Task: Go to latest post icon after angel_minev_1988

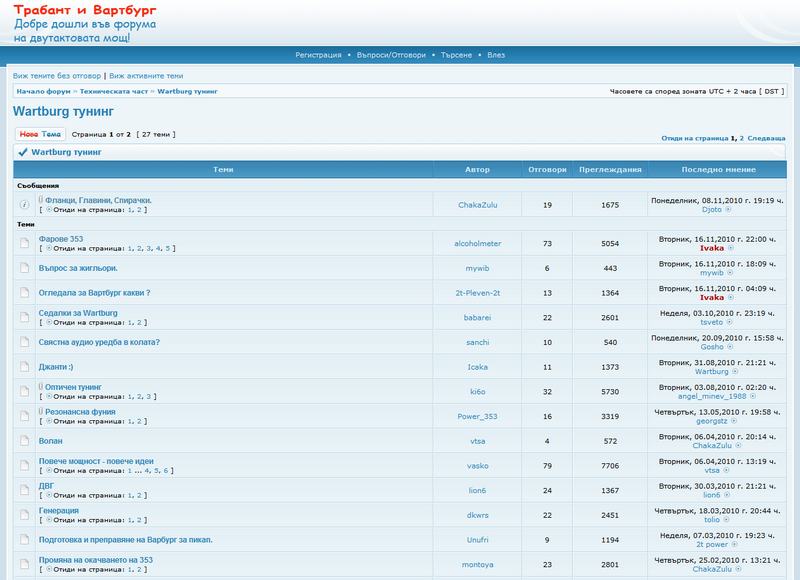Action: tap(753, 396)
